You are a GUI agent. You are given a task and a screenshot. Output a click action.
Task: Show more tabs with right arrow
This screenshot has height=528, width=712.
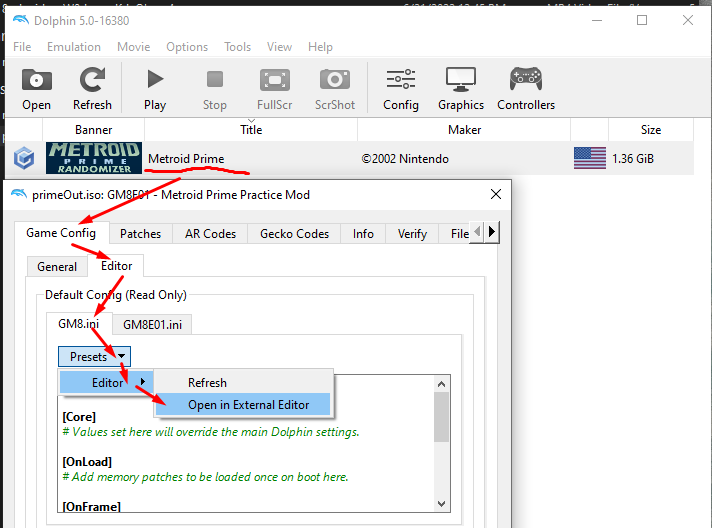click(492, 232)
